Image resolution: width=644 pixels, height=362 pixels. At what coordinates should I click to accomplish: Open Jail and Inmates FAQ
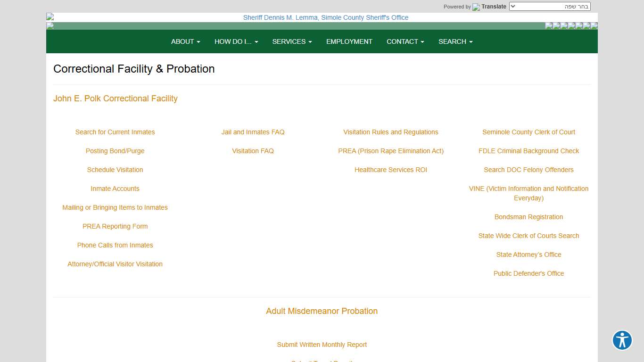pos(253,132)
